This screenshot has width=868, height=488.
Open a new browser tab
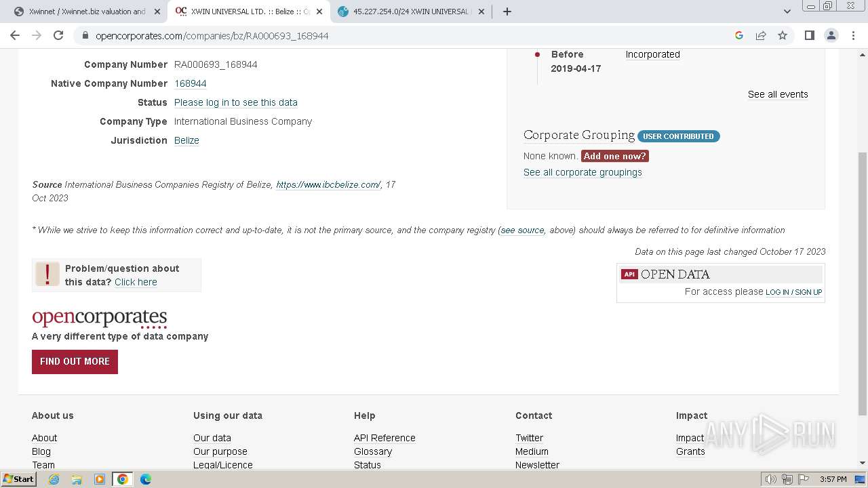507,12
